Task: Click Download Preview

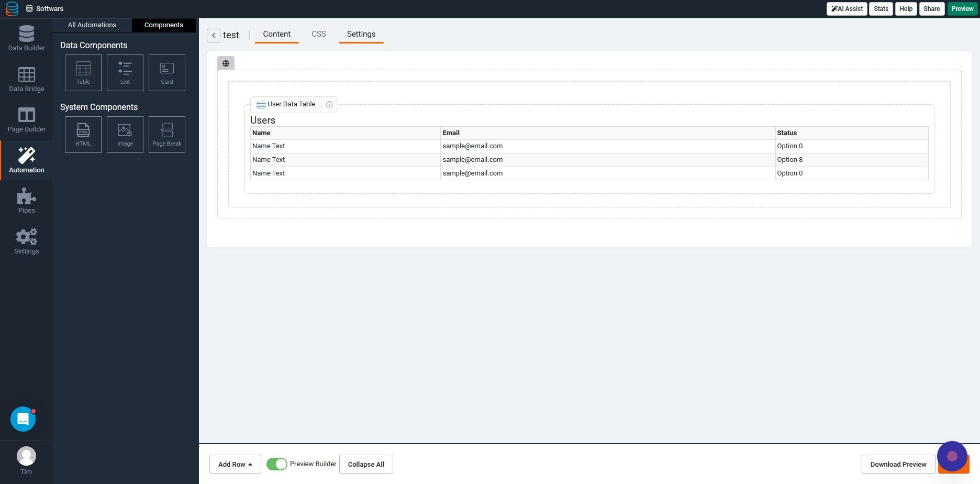Action: click(x=898, y=464)
